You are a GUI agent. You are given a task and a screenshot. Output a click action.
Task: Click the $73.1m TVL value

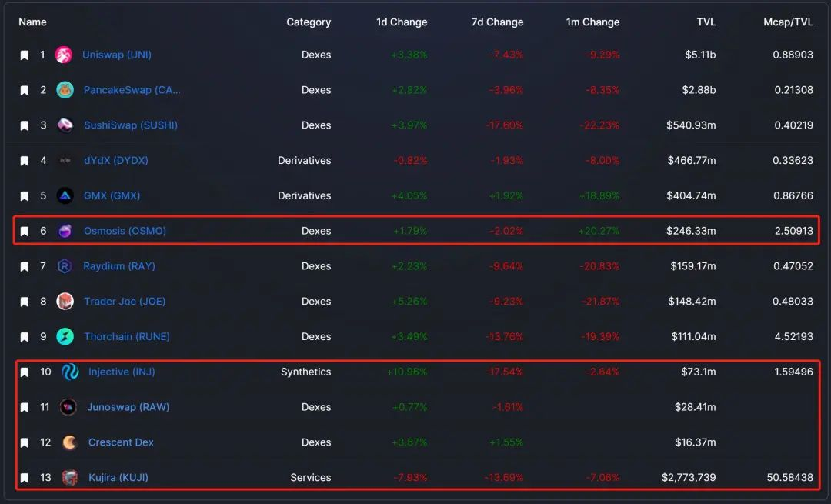pyautogui.click(x=699, y=372)
